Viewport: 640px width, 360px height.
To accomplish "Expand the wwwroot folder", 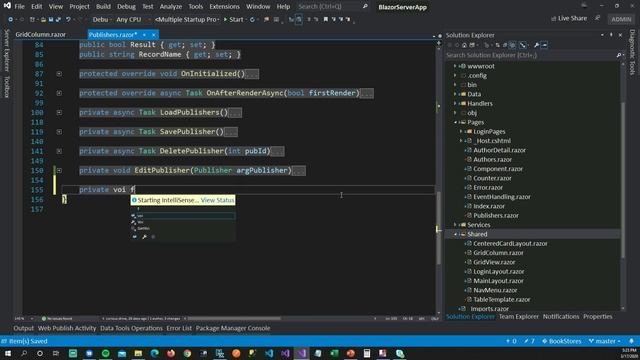I will tap(455, 66).
